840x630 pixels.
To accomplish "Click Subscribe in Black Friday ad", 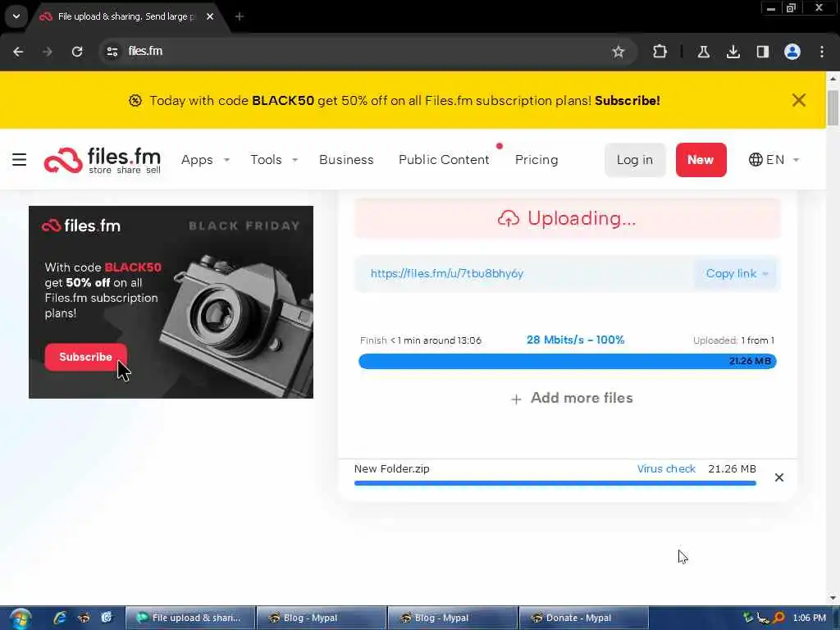I will [x=85, y=357].
